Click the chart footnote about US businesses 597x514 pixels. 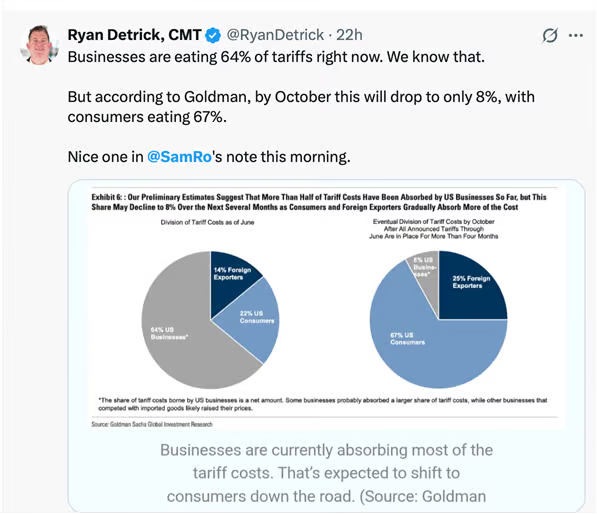pyautogui.click(x=323, y=404)
